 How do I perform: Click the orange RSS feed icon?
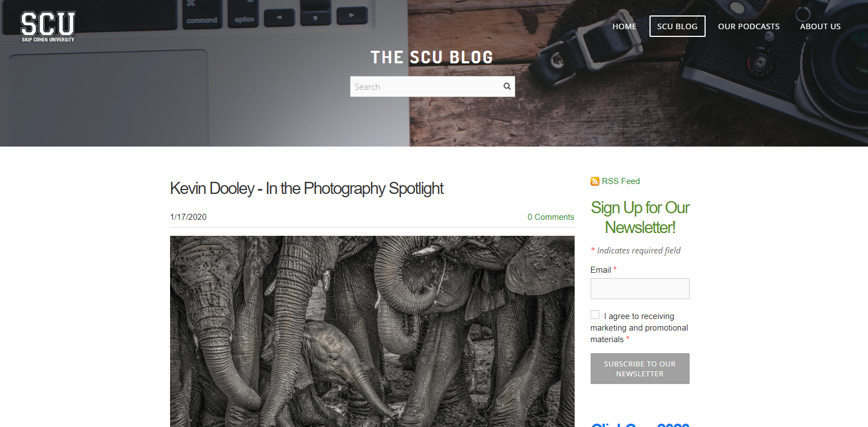[595, 181]
